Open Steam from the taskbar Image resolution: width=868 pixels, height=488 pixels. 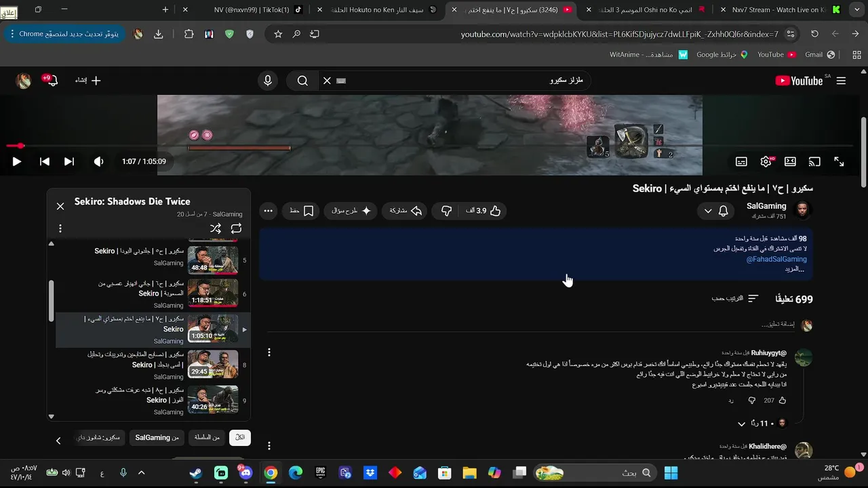(196, 472)
